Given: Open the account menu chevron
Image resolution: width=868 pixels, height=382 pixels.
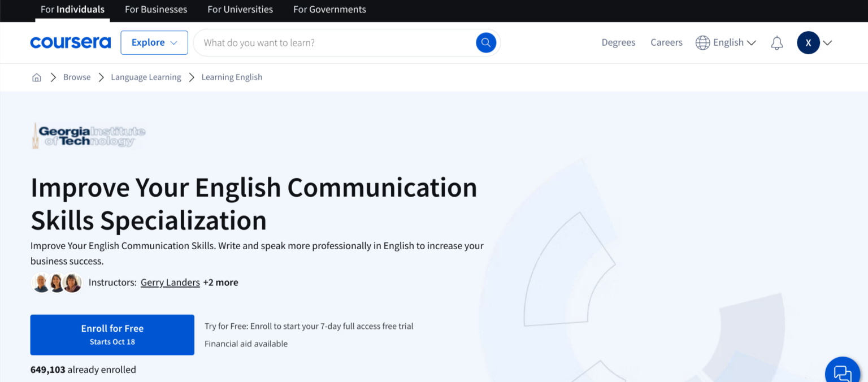Looking at the screenshot, I should [x=828, y=42].
